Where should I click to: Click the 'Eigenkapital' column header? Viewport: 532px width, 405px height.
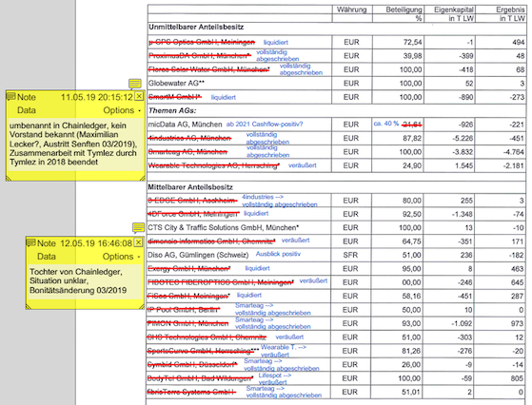454,10
